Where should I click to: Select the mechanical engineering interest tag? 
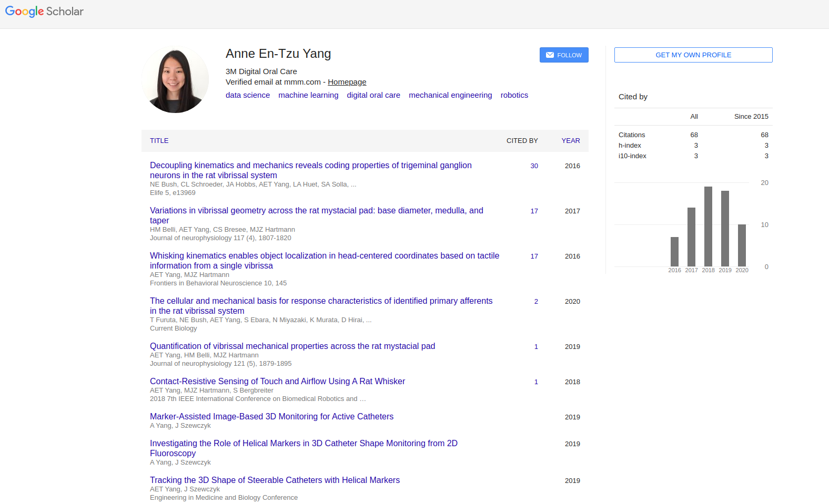[450, 95]
